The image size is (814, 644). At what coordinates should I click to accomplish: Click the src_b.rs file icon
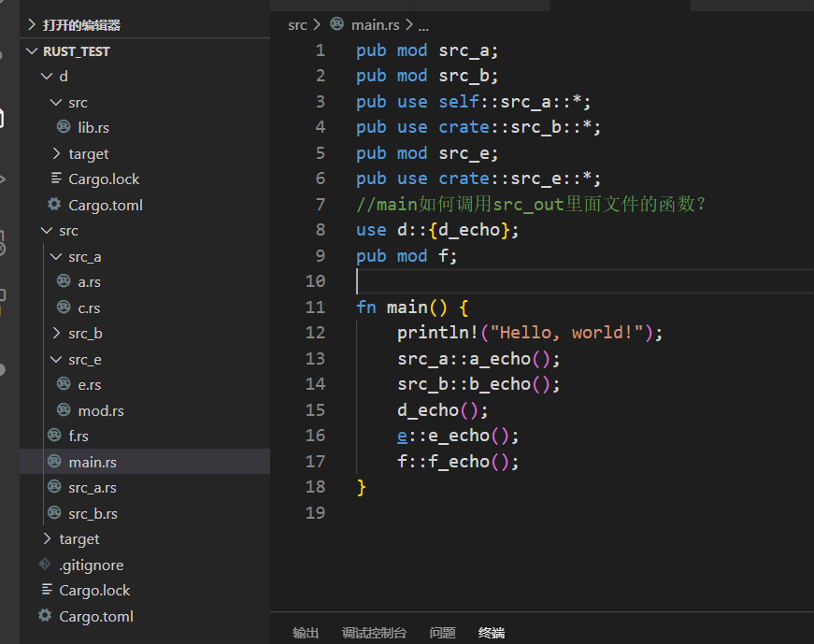coord(52,512)
